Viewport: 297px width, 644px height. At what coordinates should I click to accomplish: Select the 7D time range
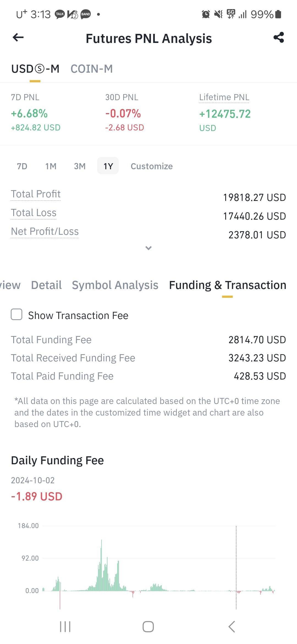coord(22,166)
